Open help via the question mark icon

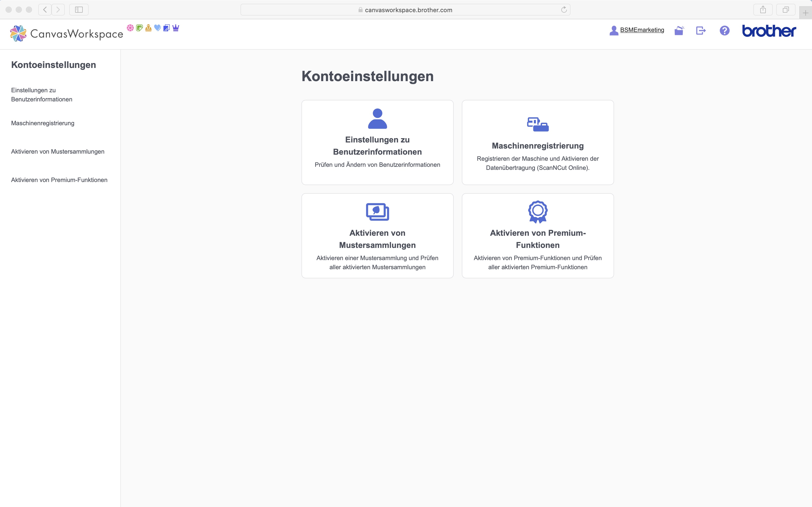coord(724,31)
